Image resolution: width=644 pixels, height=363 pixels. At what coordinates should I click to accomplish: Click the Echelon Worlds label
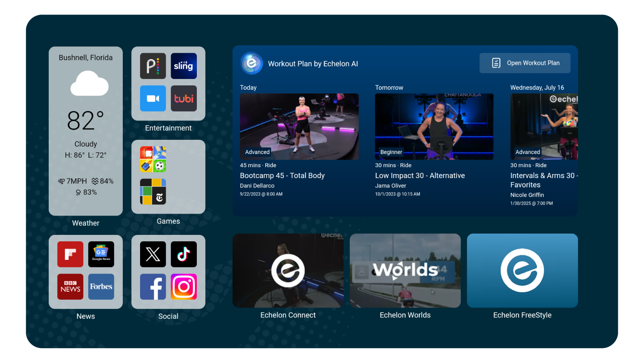(x=405, y=315)
